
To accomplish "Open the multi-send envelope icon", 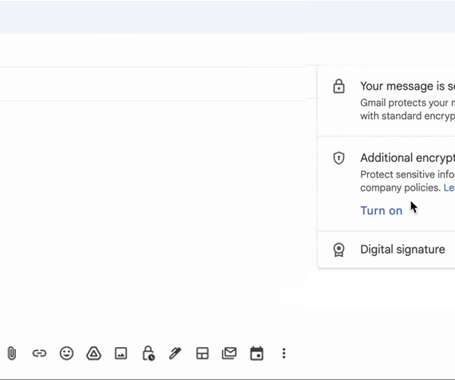I will tap(229, 353).
